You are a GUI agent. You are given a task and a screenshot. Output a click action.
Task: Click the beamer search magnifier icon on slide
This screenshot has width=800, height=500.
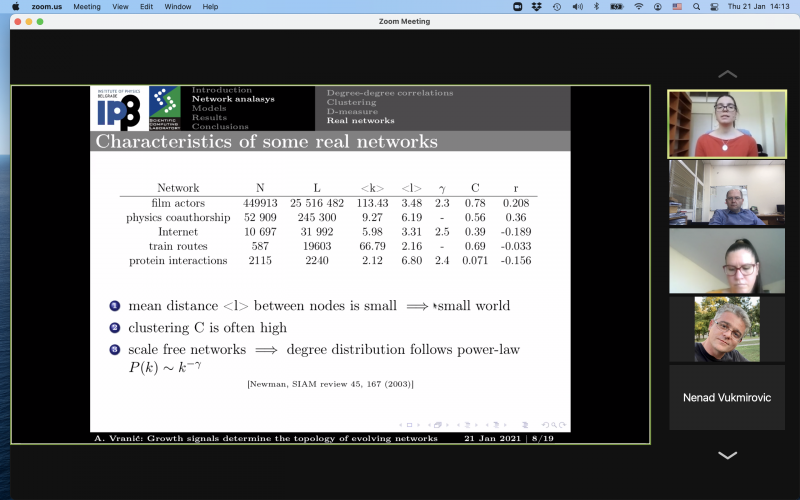pos(553,424)
